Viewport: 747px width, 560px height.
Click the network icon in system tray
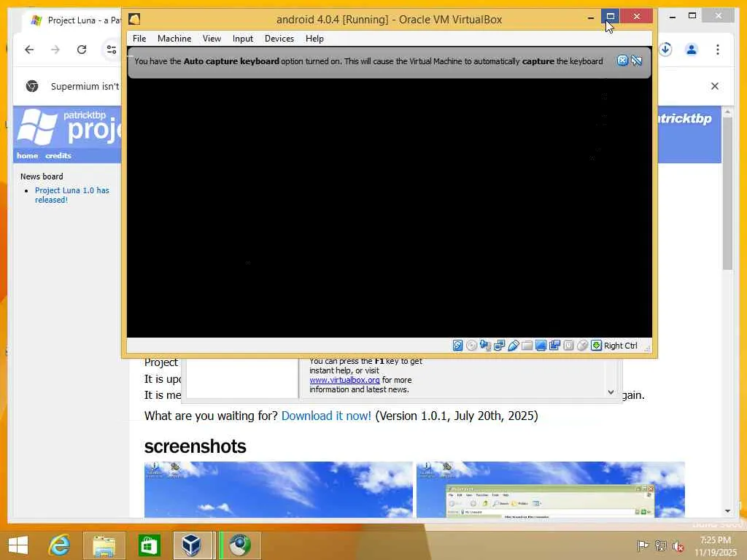tap(660, 545)
